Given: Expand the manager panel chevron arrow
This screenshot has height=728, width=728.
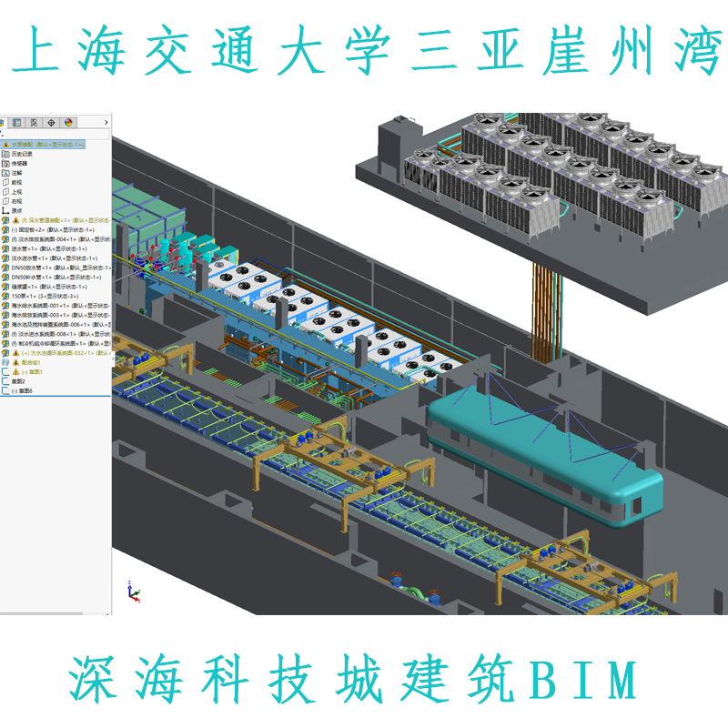Looking at the screenshot, I should [x=106, y=123].
